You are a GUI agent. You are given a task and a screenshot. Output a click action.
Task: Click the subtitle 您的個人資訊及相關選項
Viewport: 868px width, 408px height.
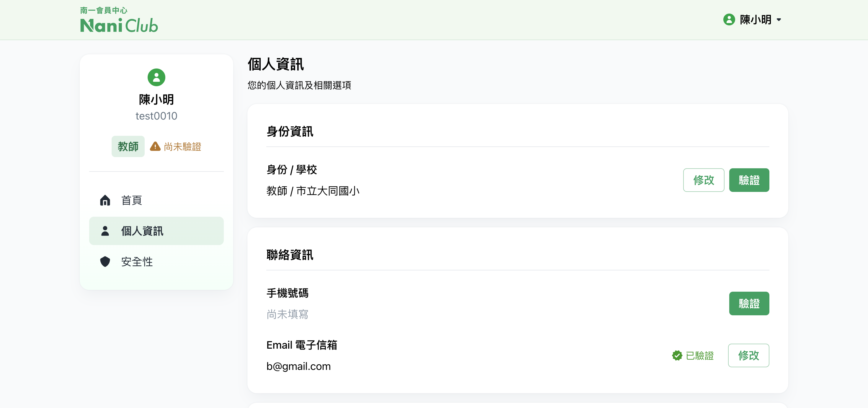(x=299, y=85)
